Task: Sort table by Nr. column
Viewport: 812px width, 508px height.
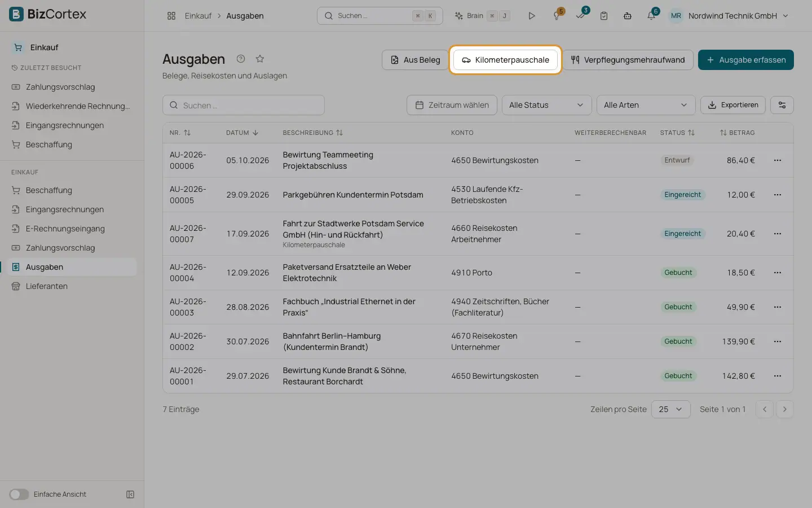Action: coord(180,133)
